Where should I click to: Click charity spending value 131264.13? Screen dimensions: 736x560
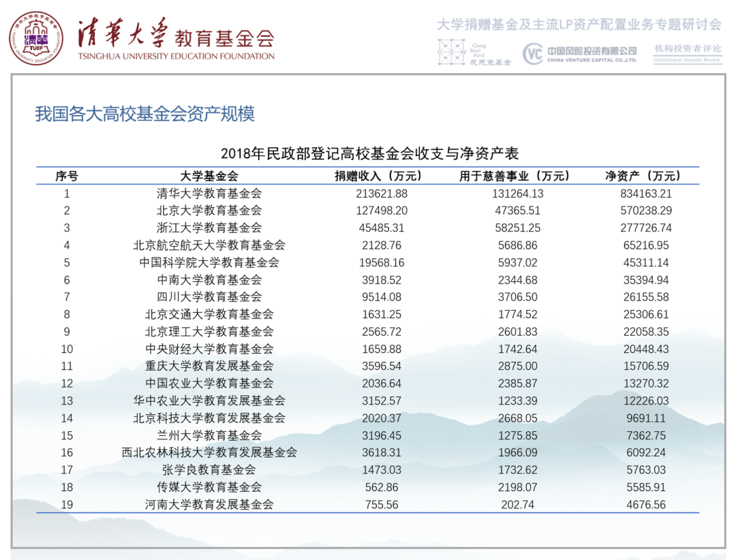(x=518, y=193)
